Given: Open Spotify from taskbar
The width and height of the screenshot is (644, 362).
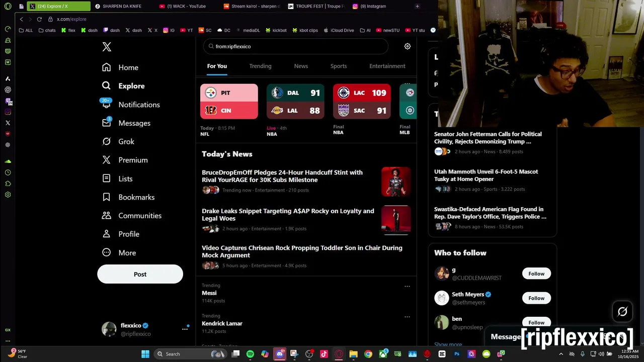Looking at the screenshot, I should [x=250, y=354].
